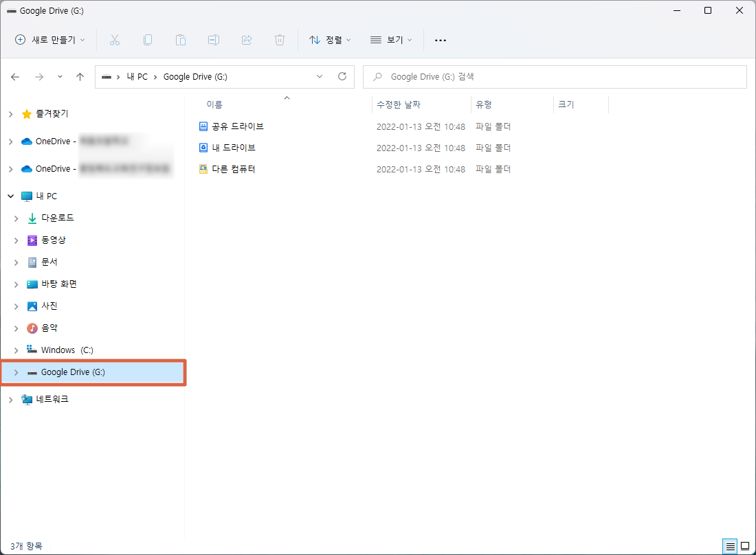Click the 음악 music icon in sidebar

point(32,328)
